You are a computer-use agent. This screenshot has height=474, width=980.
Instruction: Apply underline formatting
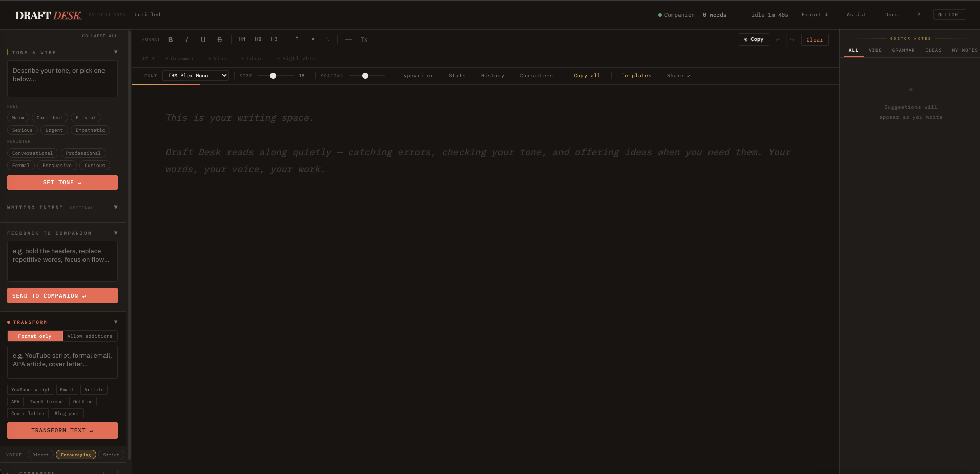tap(203, 39)
